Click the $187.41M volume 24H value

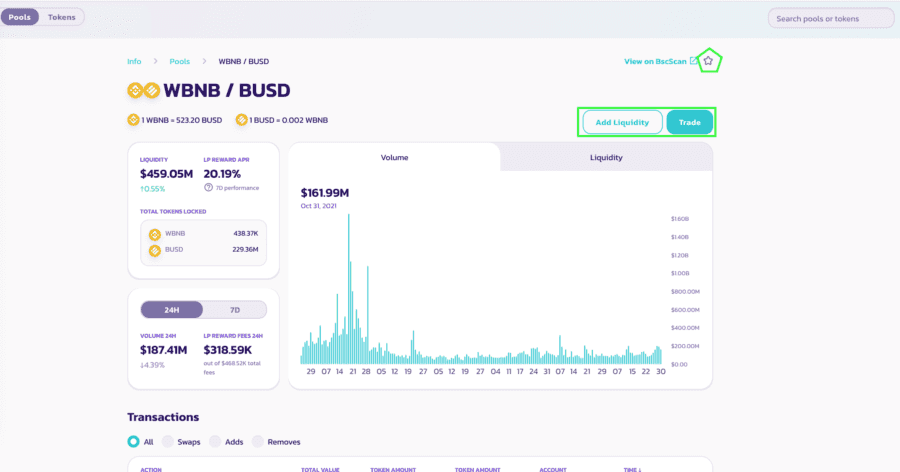tap(164, 350)
